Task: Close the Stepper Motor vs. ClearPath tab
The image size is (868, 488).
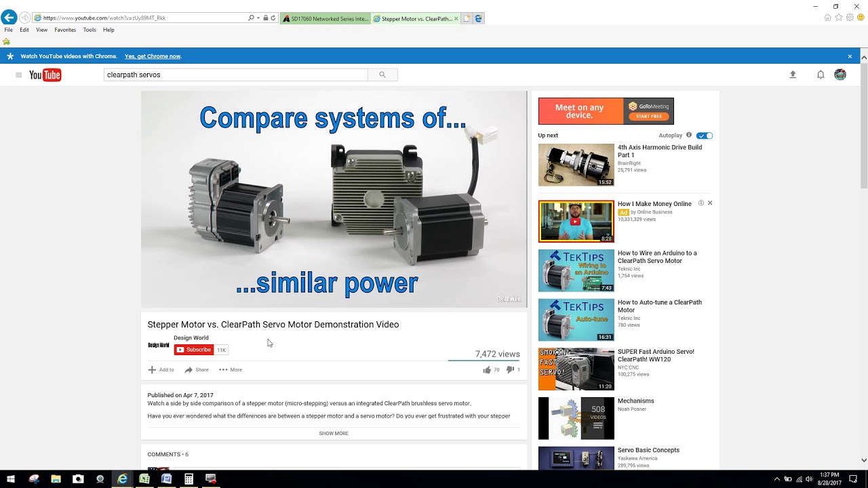Action: point(456,18)
